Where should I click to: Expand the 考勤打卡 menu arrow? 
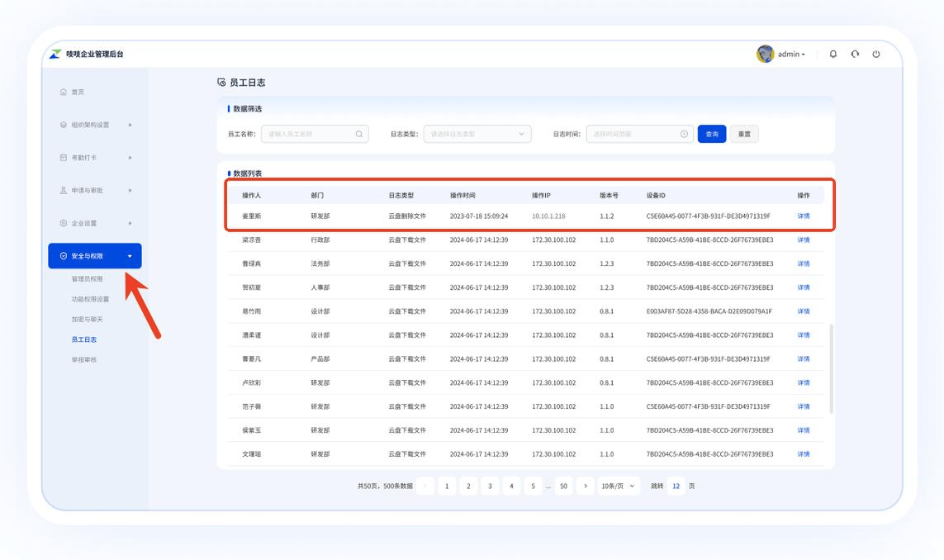point(130,158)
